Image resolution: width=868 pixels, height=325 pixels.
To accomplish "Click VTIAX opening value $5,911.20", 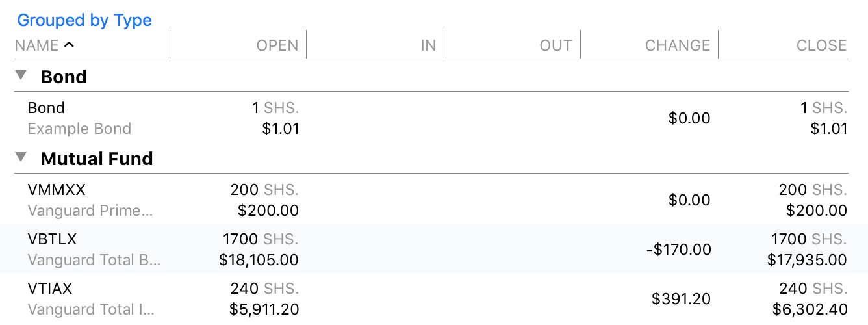I will 264,310.
